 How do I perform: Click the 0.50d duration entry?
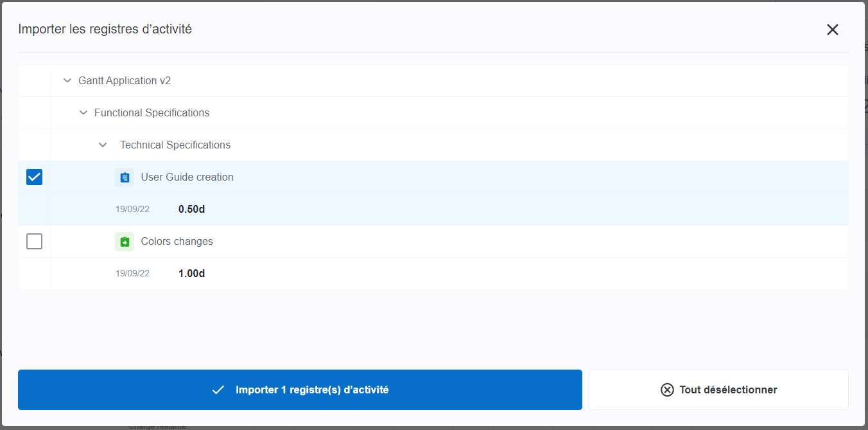point(191,210)
